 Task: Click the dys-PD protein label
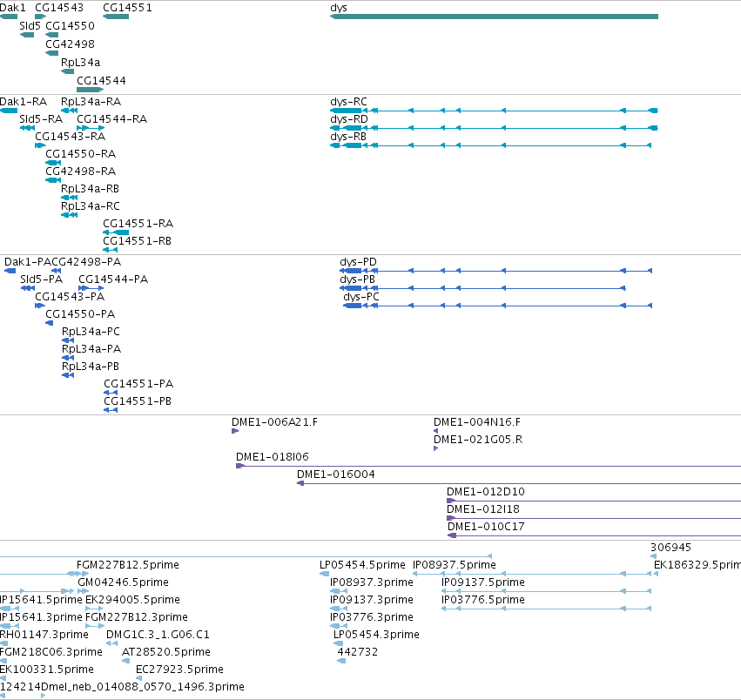tap(358, 262)
